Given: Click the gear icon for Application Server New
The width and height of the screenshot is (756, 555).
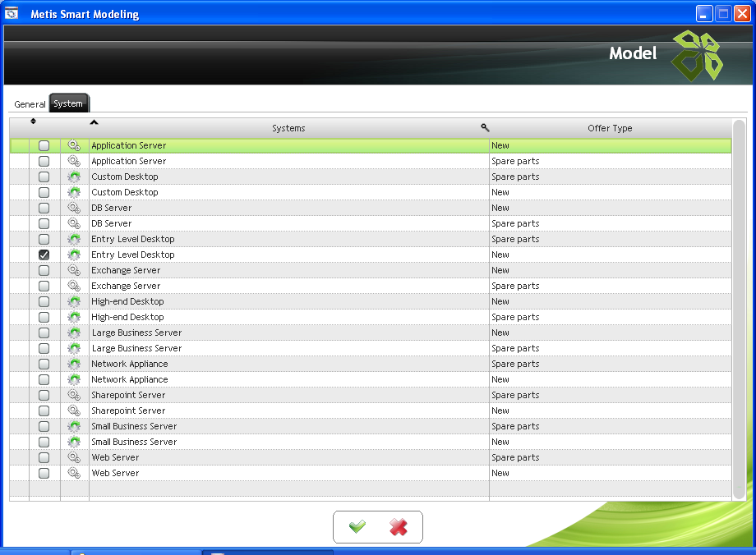Looking at the screenshot, I should click(x=74, y=145).
